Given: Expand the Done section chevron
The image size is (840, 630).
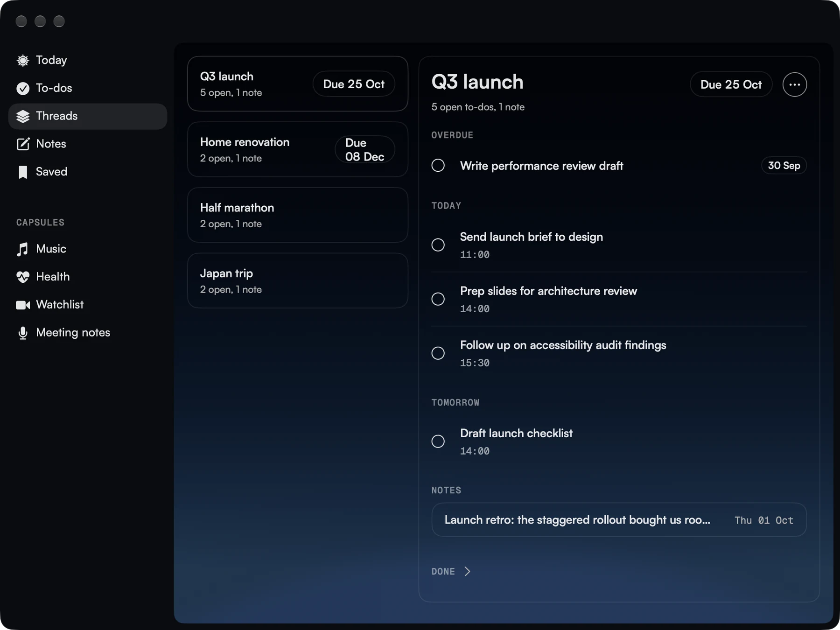Looking at the screenshot, I should pyautogui.click(x=467, y=571).
